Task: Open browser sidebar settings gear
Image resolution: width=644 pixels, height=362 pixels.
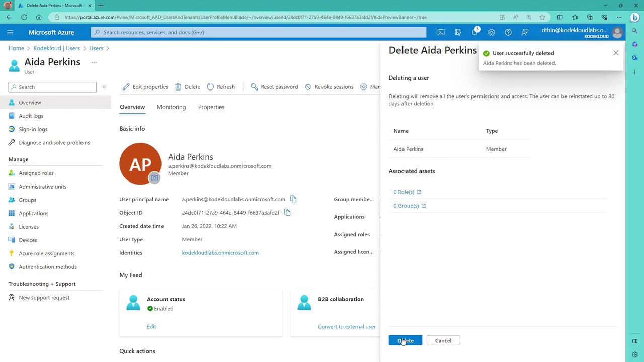Action: [635, 355]
